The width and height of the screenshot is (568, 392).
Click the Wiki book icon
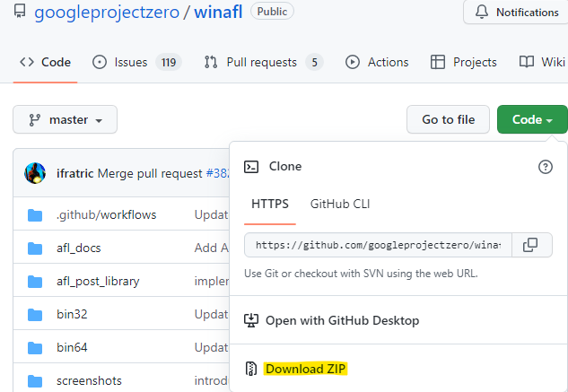tap(527, 62)
